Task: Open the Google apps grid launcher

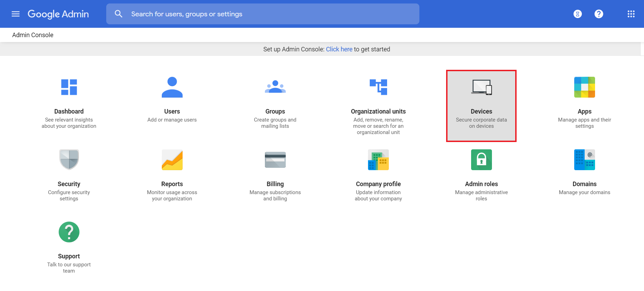Action: [631, 14]
